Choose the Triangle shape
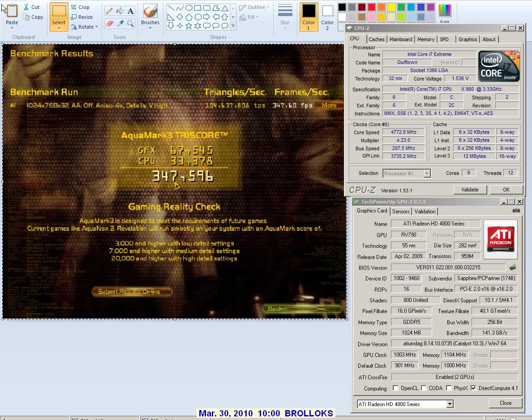The image size is (532, 420). 224,8
